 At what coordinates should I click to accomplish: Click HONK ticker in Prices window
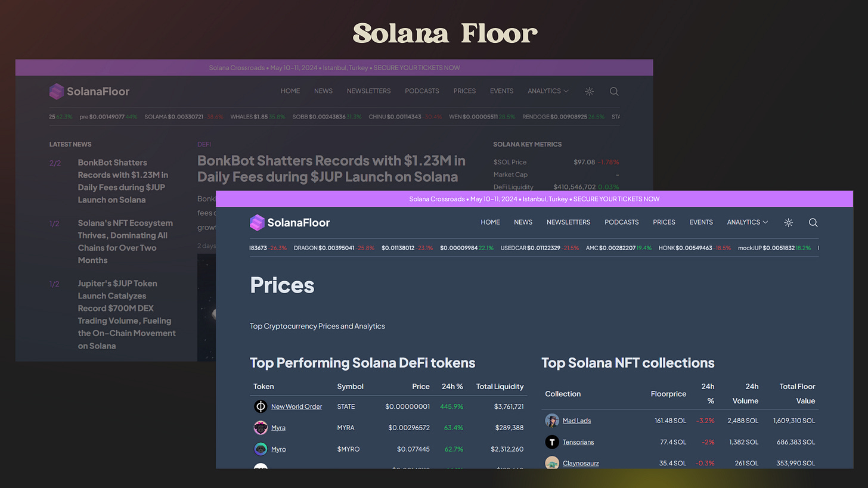click(x=695, y=248)
